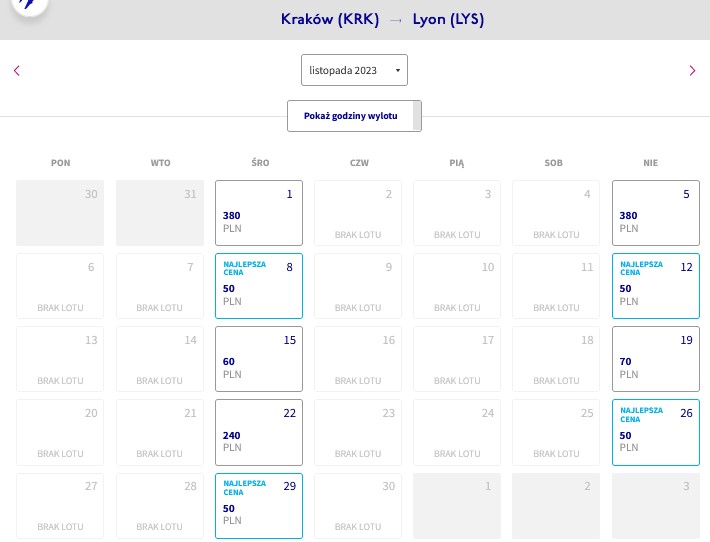The height and width of the screenshot is (542, 710).
Task: Toggle Pokaż godziny wylotu switch
Action: point(354,116)
